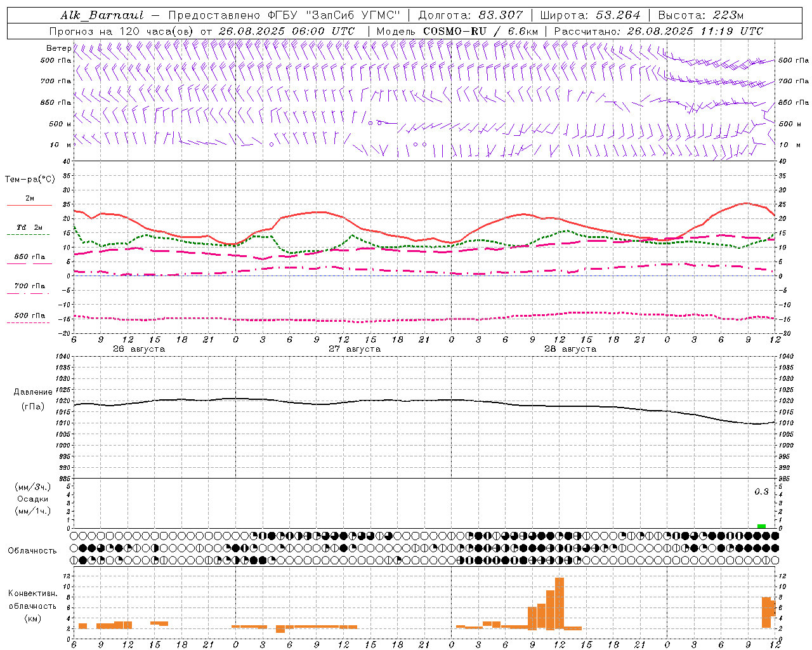Click the '28 августа' date label
Viewport: 812px width, 650px height.
[x=570, y=349]
